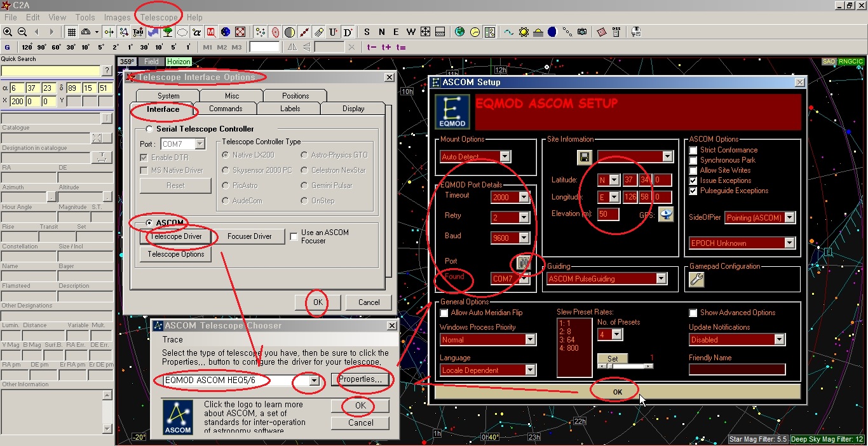Enable the Strict Conformance checkbox
The width and height of the screenshot is (868, 446).
693,150
